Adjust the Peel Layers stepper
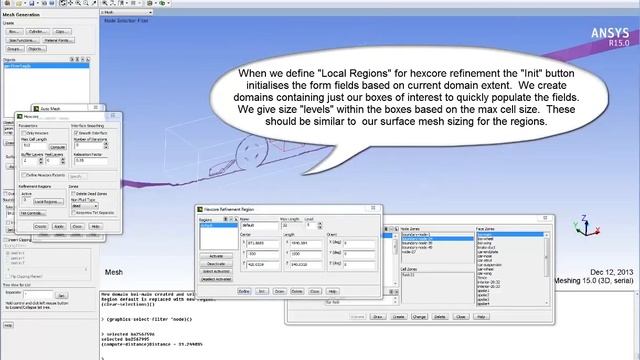Image resolution: width=640 pixels, height=360 pixels. tap(62, 161)
